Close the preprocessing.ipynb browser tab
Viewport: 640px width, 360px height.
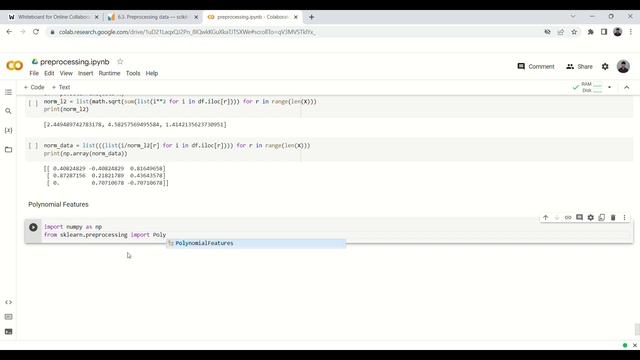coord(296,17)
